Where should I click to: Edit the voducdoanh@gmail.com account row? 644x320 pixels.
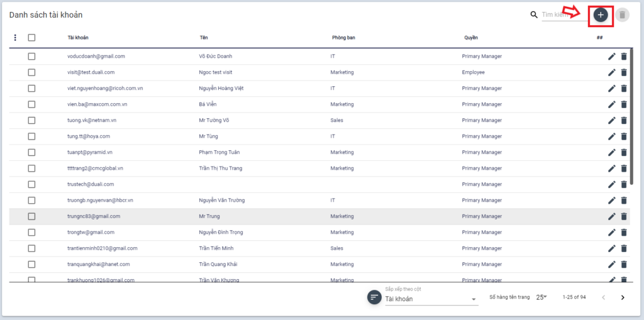coord(611,57)
